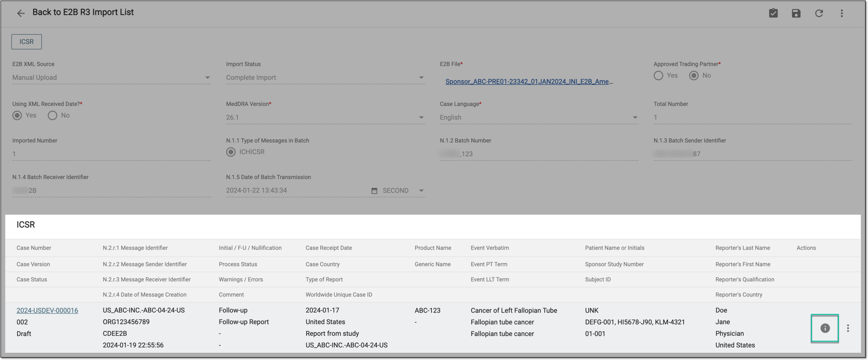Click Report from study cell
Image resolution: width=868 pixels, height=360 pixels.
332,334
